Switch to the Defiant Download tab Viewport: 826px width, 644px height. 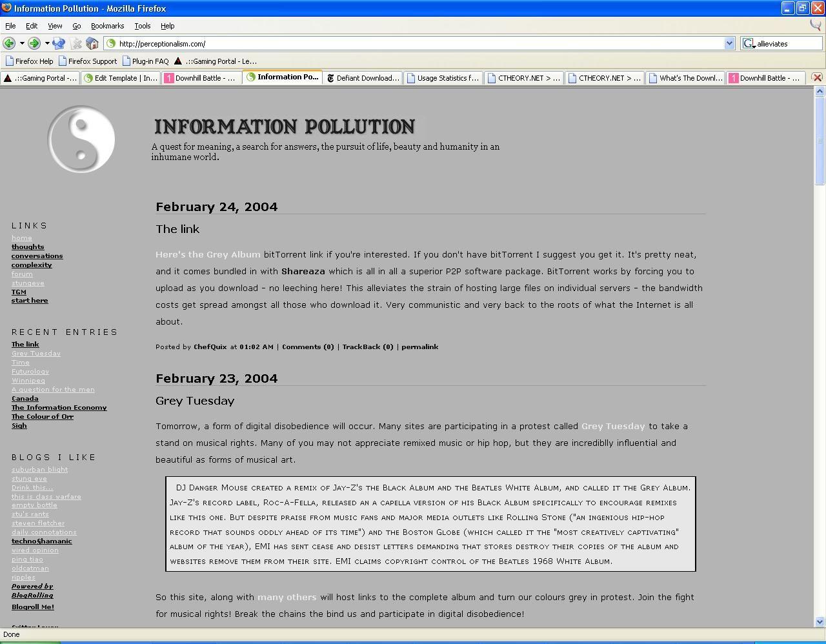pyautogui.click(x=363, y=78)
